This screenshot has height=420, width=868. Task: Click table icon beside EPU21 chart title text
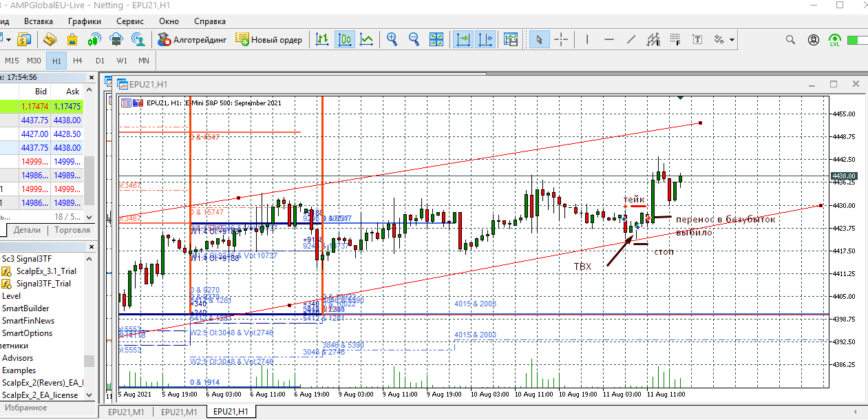(x=126, y=103)
